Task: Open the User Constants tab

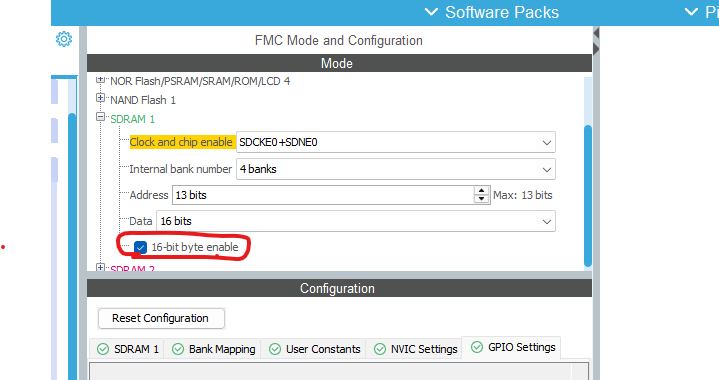Action: pos(314,349)
